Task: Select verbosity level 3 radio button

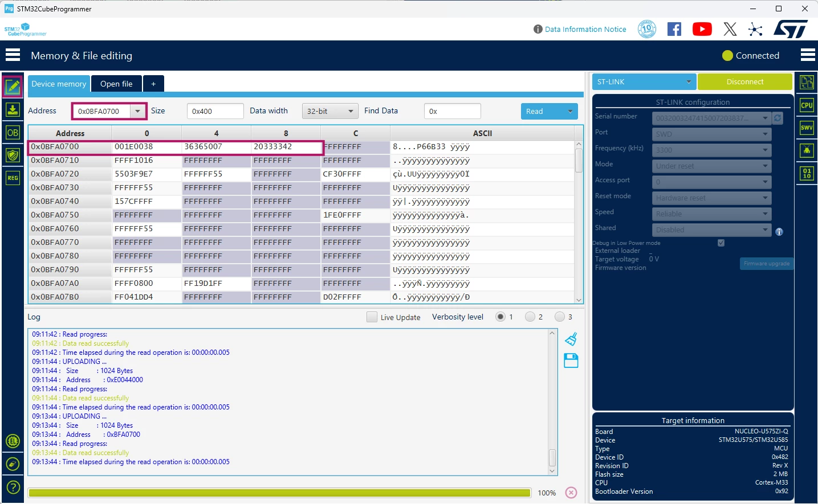Action: coord(560,317)
